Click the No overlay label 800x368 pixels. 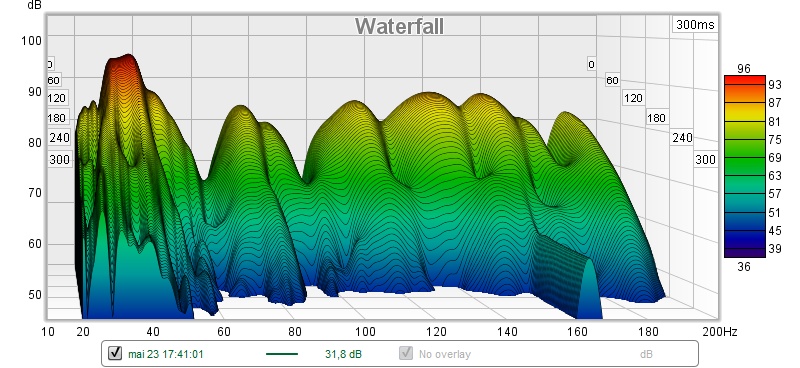click(444, 354)
